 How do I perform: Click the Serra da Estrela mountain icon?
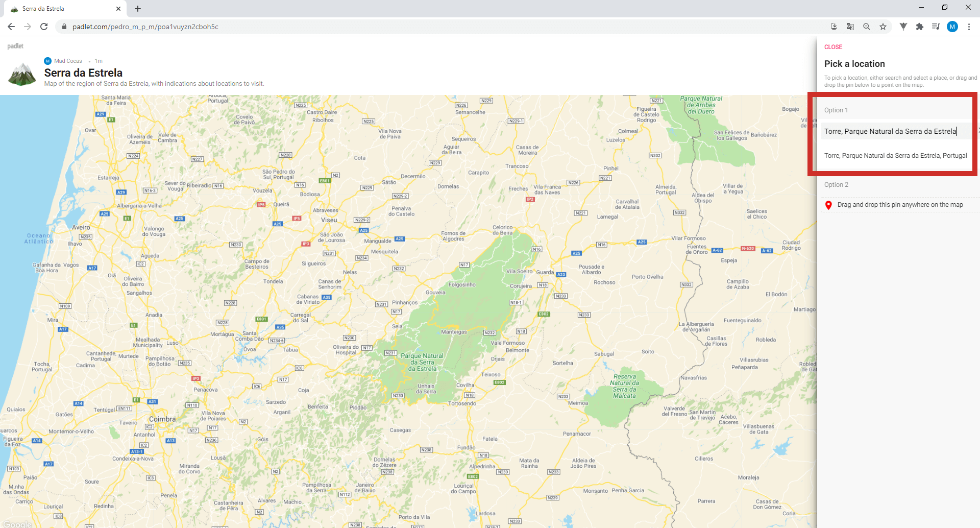(22, 75)
